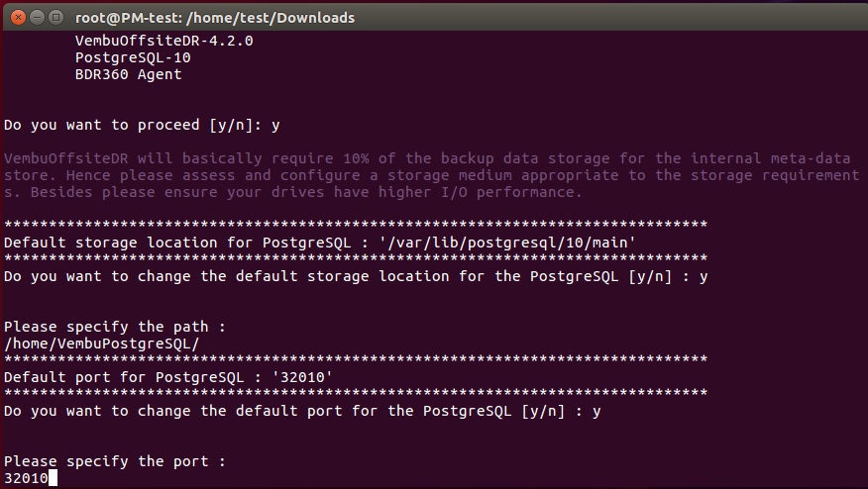Close the terminal window
Image resolution: width=868 pixels, height=489 pixels.
point(18,17)
